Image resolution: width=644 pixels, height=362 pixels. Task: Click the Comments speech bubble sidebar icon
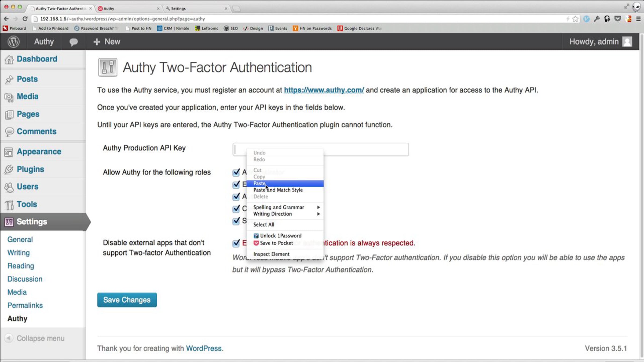coord(9,132)
